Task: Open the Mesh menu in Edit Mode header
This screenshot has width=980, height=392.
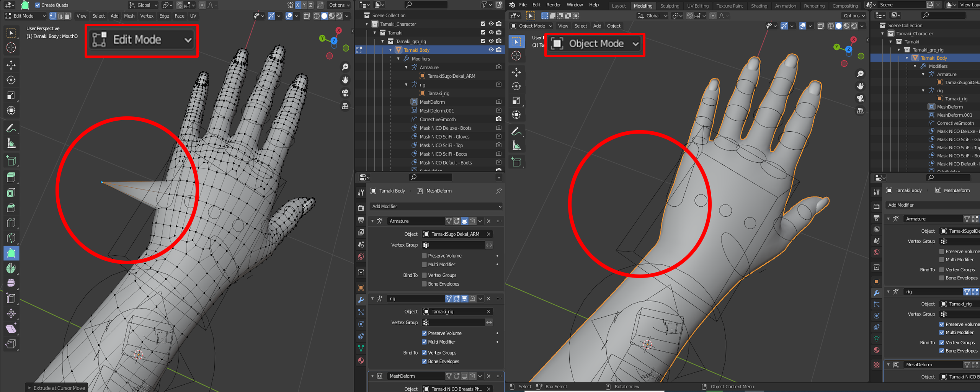Action: tap(129, 16)
